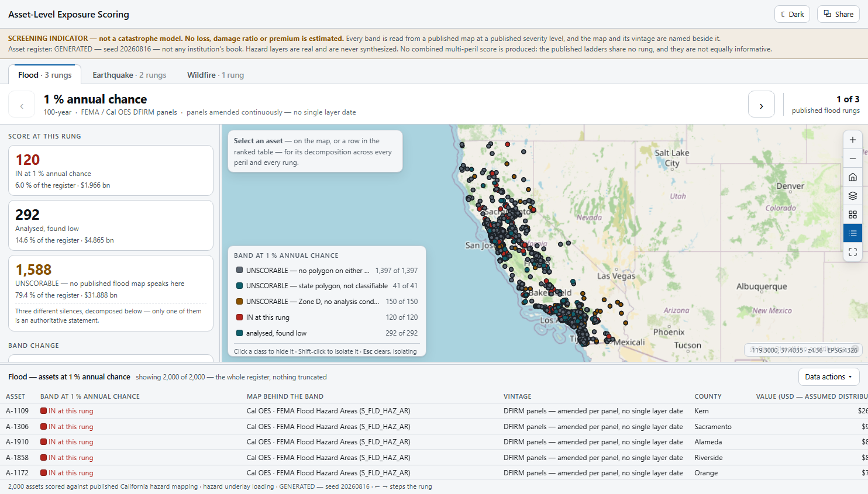Go to the previous flood rung
Screen dimensions: 868x494
22,105
